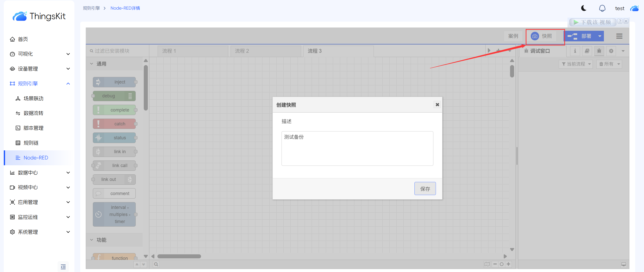Click the 案例 button

pos(513,36)
